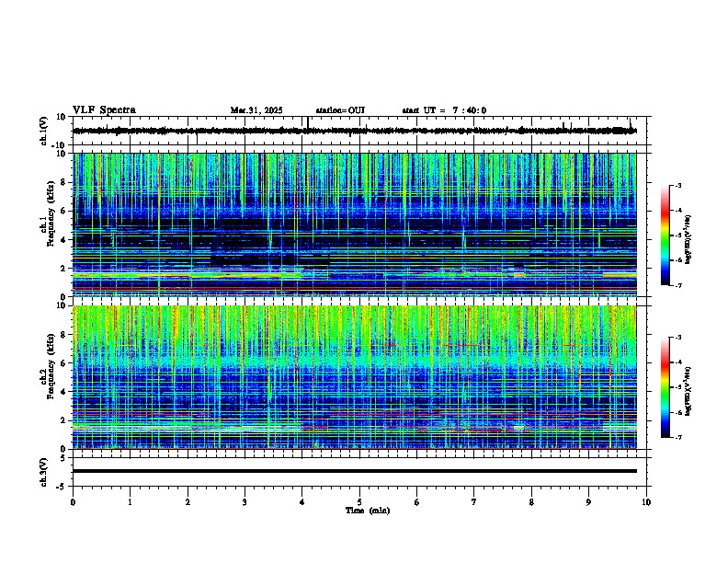Click inside the ch.2 frequency spectrogram
The image size is (728, 563).
pyautogui.click(x=355, y=377)
